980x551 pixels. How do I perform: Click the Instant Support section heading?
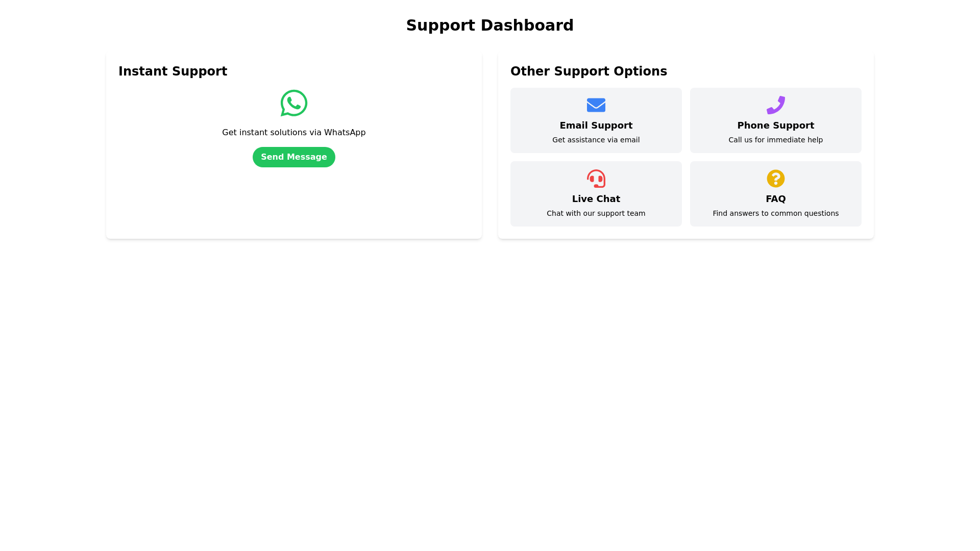pos(173,71)
